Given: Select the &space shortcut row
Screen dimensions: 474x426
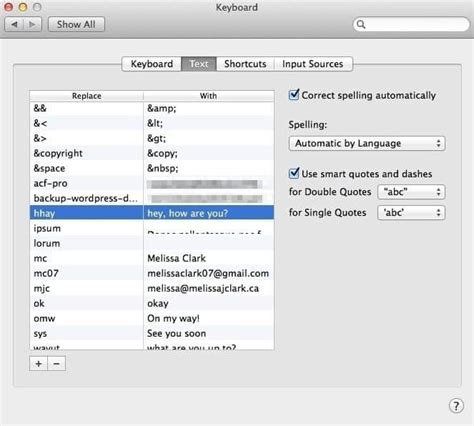Looking at the screenshot, I should click(152, 168).
